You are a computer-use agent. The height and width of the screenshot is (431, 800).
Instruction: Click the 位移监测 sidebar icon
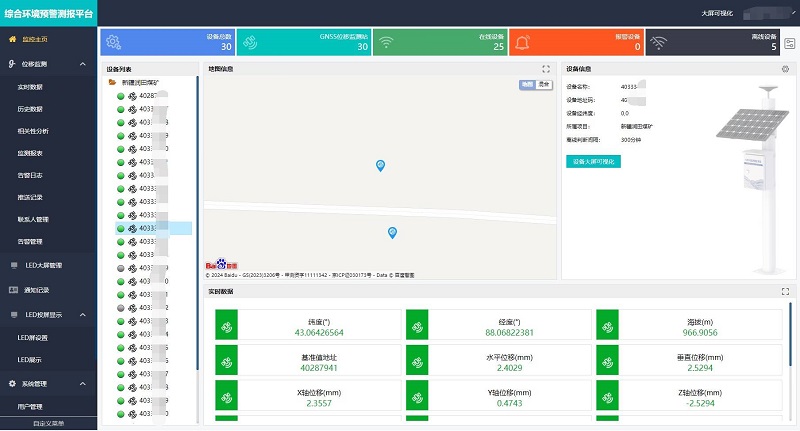coord(12,64)
